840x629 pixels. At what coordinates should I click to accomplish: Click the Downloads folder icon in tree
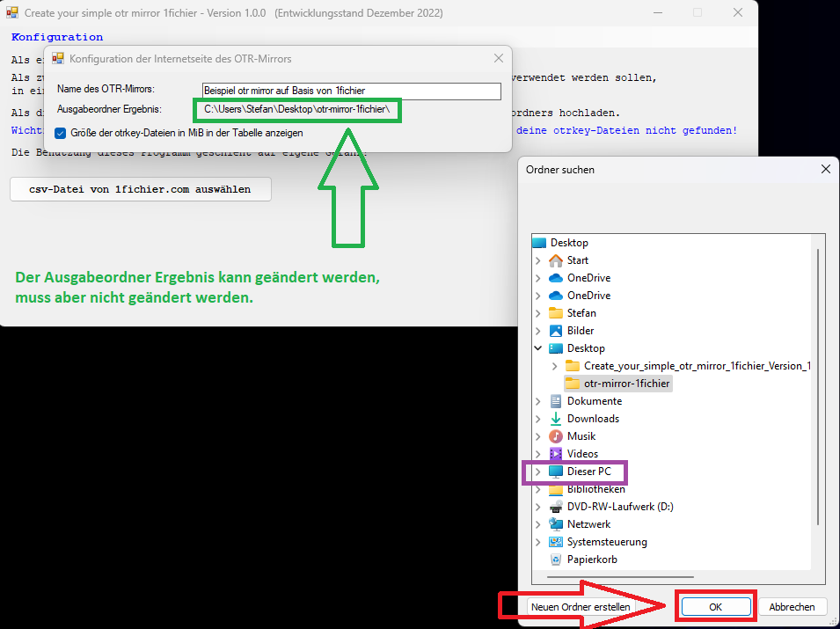point(555,419)
